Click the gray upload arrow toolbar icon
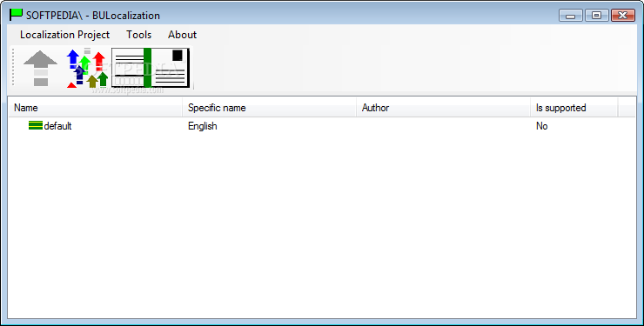The image size is (644, 326). coord(40,68)
